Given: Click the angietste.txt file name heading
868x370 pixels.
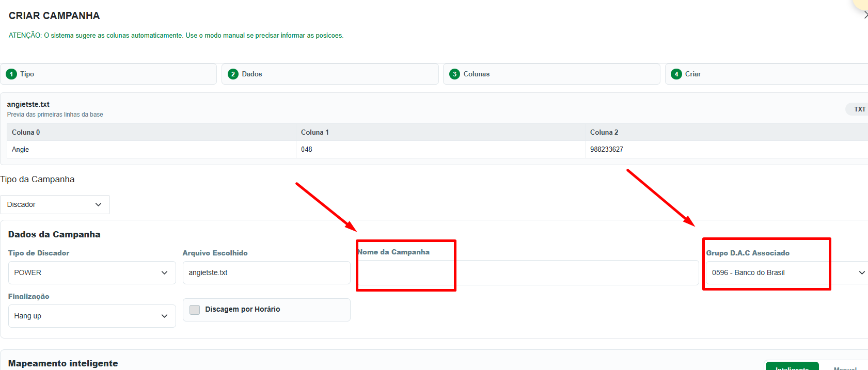Looking at the screenshot, I should pos(28,105).
